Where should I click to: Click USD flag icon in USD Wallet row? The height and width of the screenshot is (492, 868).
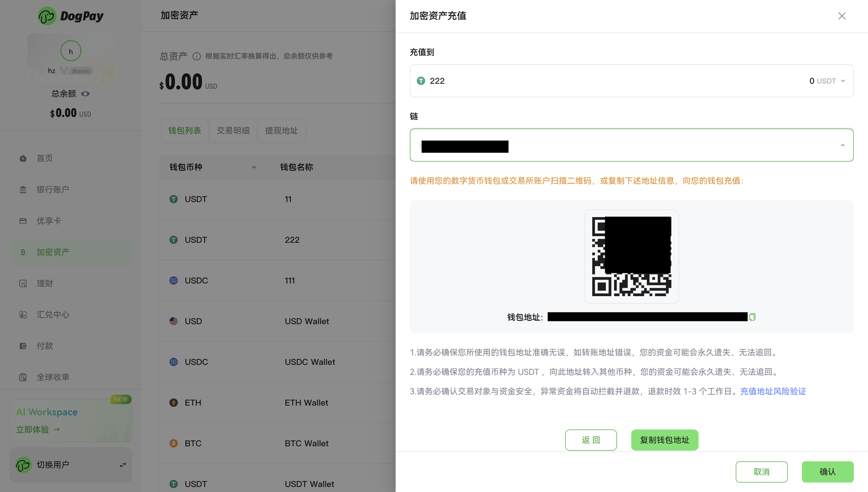tap(174, 321)
